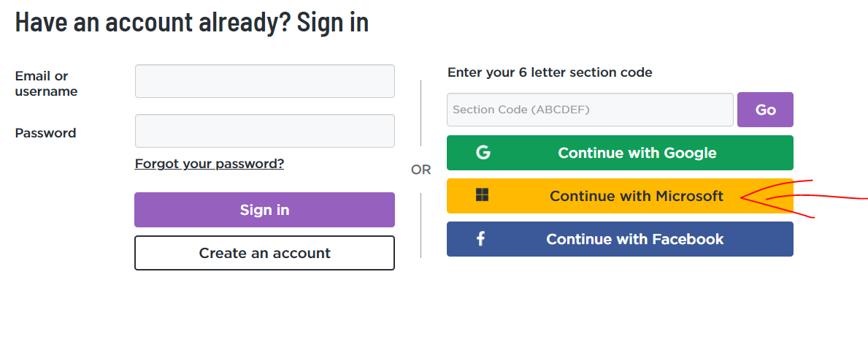This screenshot has width=868, height=337.
Task: Open the Forgot your password link
Action: pyautogui.click(x=210, y=164)
